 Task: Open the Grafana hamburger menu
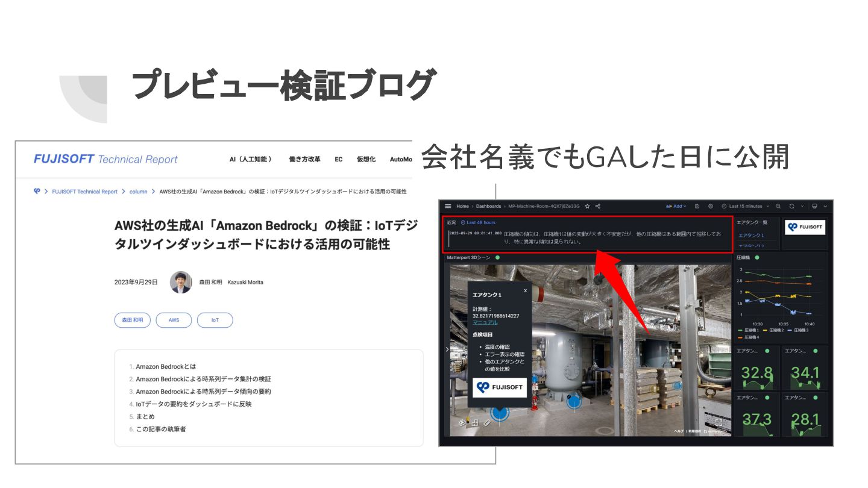click(x=448, y=206)
